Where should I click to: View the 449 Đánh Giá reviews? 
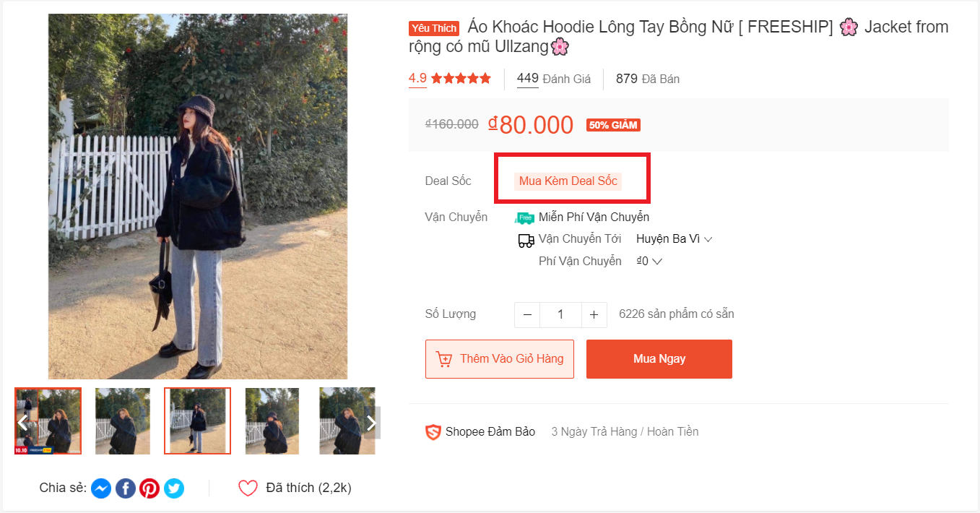click(x=553, y=79)
